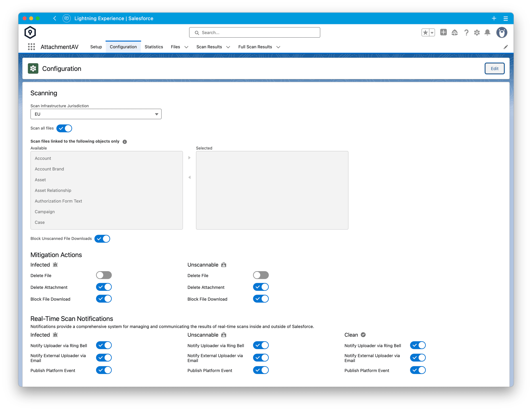Open Scan Infrastructure Jurisdiction dropdown

(x=96, y=114)
